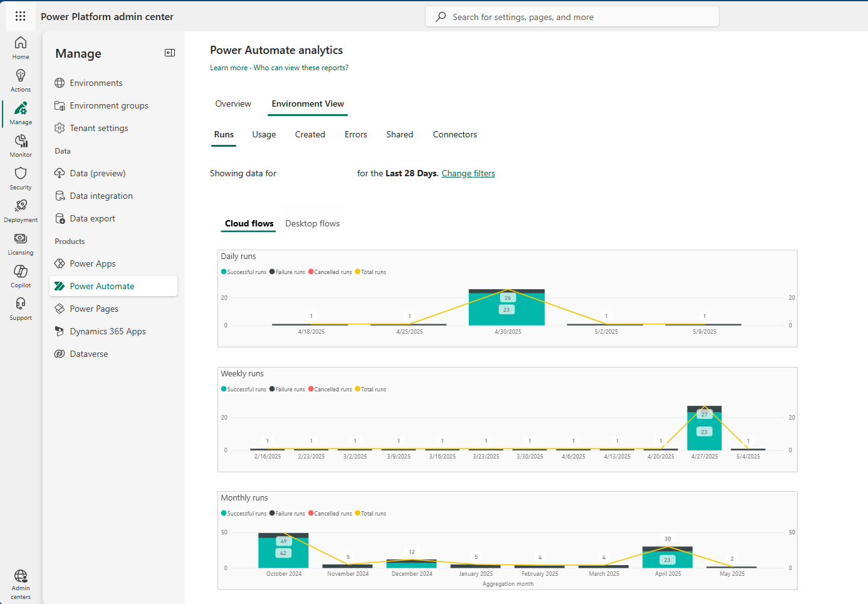Viewport: 868px width, 604px height.
Task: Open the Licensing section
Action: point(21,243)
